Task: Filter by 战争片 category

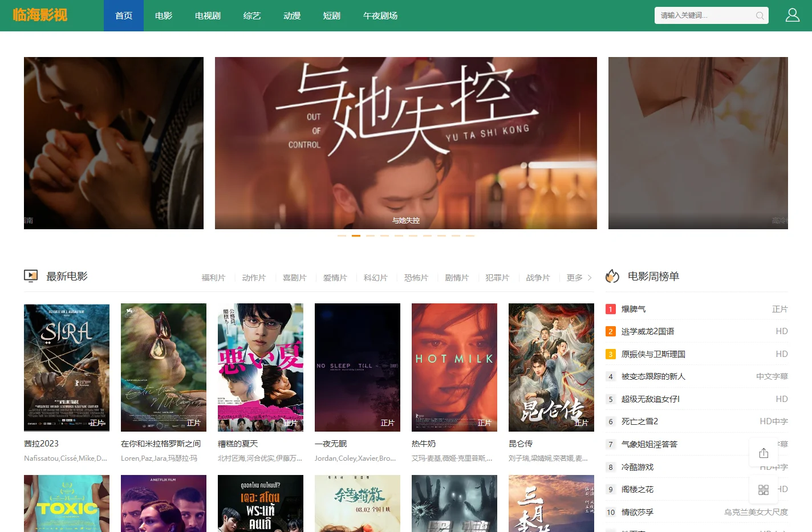Action: [538, 278]
